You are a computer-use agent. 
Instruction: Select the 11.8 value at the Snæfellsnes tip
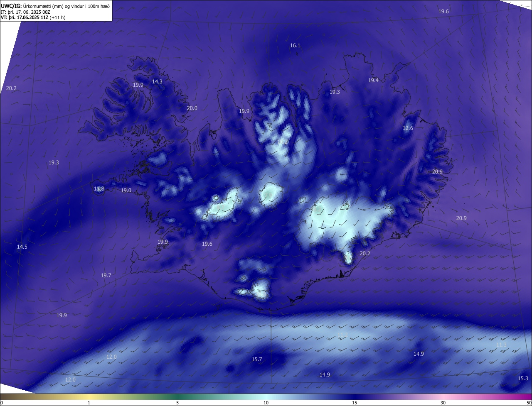tap(99, 188)
